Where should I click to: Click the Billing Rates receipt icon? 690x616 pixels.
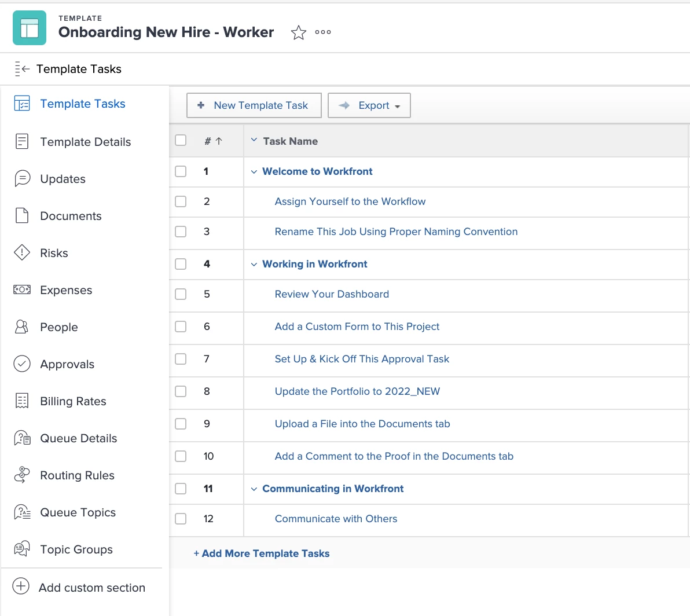[22, 401]
